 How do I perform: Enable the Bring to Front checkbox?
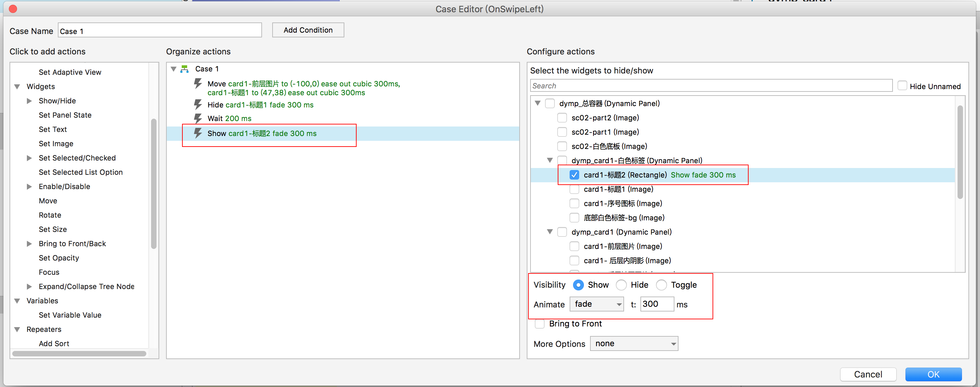coord(539,323)
